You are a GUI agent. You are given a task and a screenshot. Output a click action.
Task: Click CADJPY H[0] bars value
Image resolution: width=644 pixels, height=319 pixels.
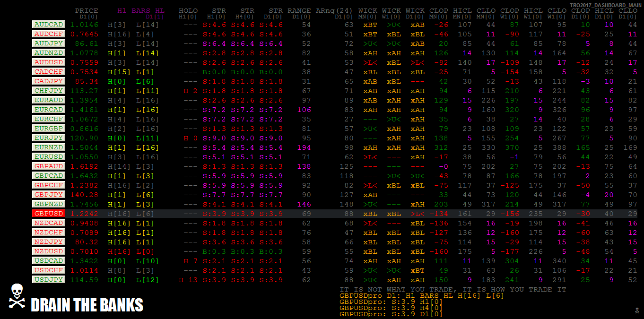pyautogui.click(x=117, y=81)
